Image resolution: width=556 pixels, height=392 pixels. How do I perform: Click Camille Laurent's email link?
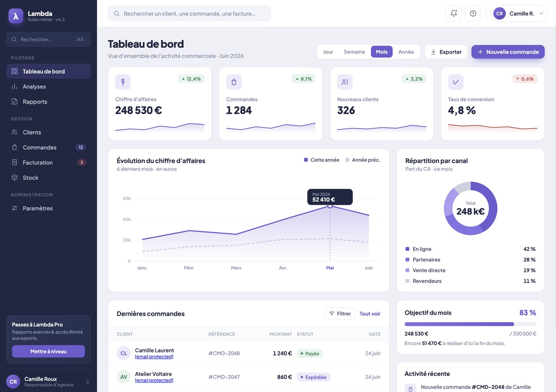coord(154,356)
